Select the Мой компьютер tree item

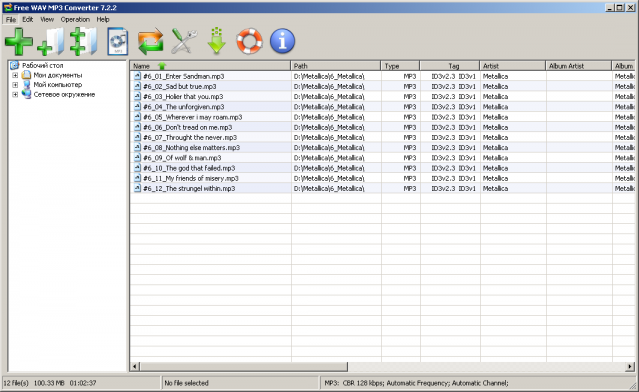point(57,85)
